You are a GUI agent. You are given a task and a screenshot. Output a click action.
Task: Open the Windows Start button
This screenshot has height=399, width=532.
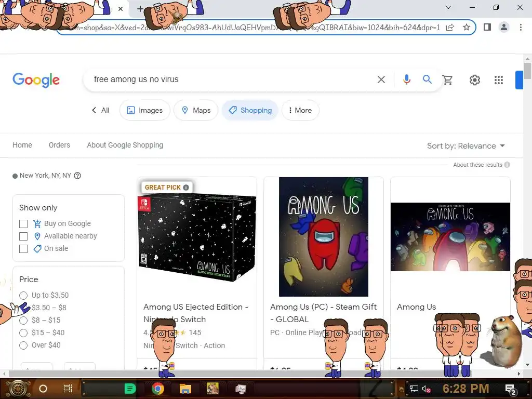[x=18, y=389]
